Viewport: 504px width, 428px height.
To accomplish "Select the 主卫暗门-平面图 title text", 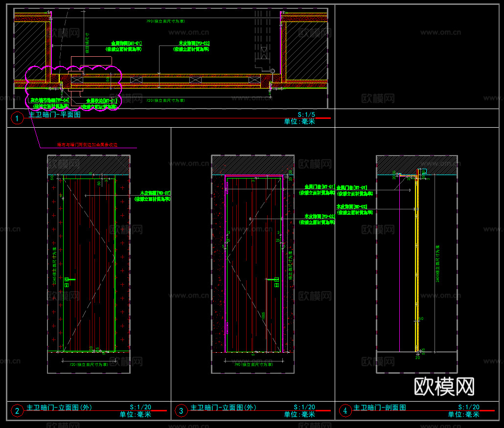I will click(54, 115).
